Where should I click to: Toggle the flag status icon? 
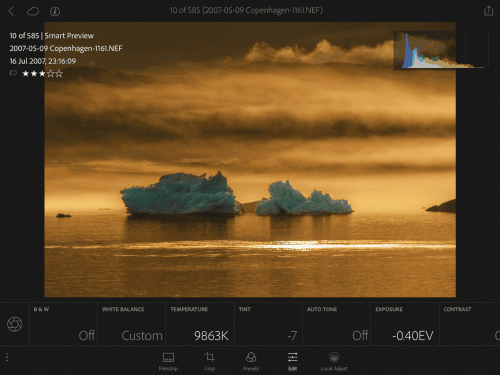click(x=13, y=73)
